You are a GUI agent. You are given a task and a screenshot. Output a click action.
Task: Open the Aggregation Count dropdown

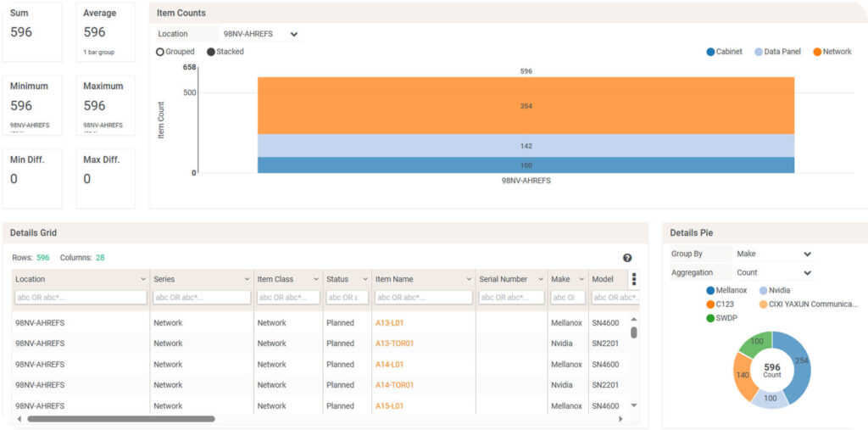[774, 273]
